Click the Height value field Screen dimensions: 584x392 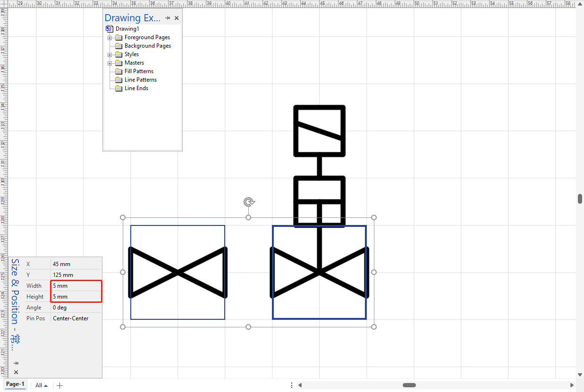point(76,297)
